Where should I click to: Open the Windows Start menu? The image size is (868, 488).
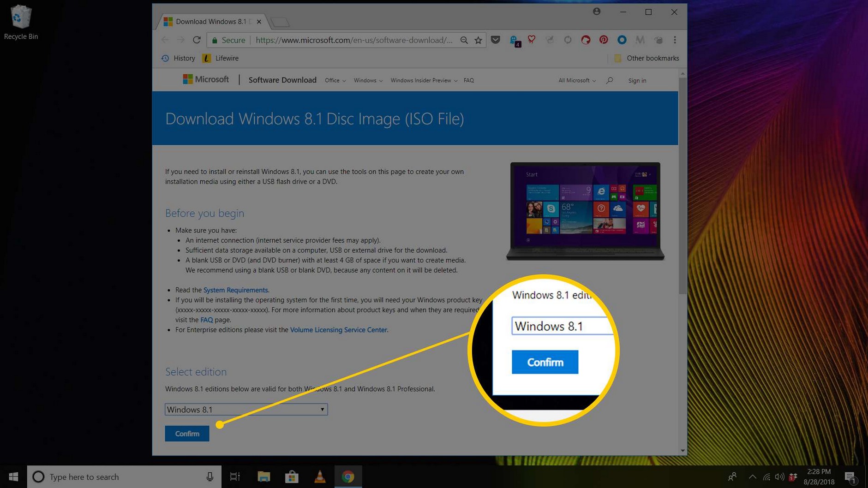(13, 476)
